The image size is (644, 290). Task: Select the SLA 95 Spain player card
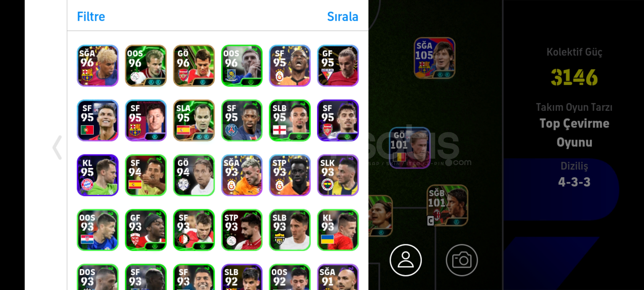click(194, 120)
